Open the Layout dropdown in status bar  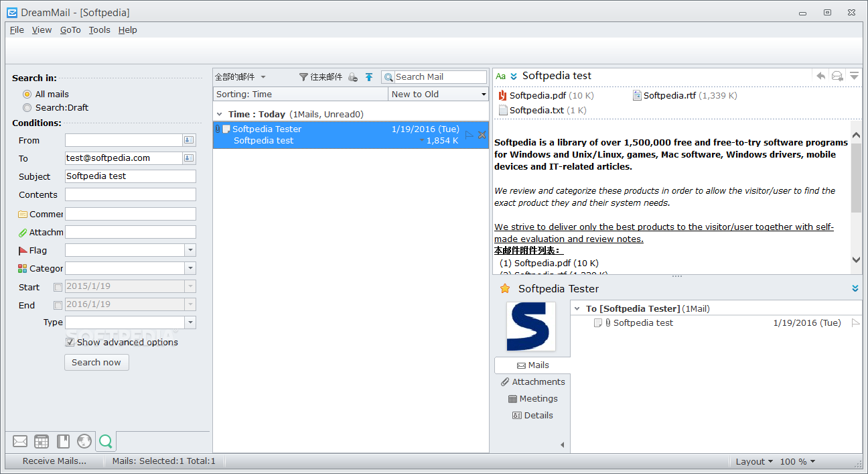(x=754, y=461)
